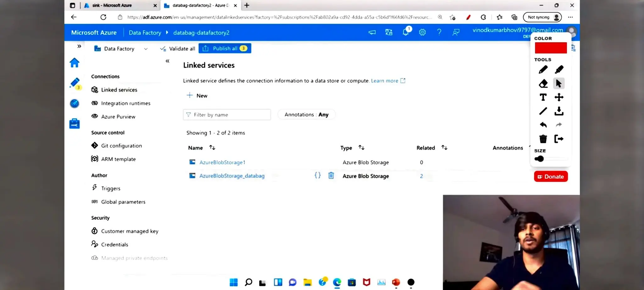
Task: Select the highlighter marker tool
Action: click(559, 70)
